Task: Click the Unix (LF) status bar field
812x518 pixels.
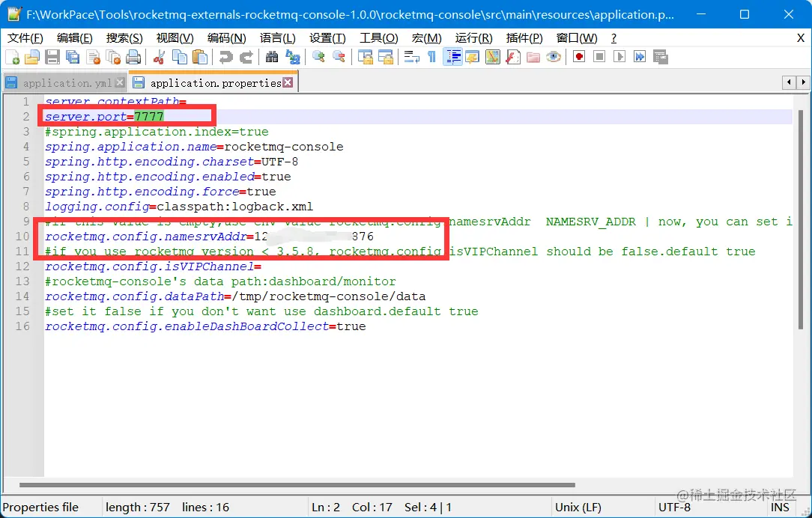Action: pos(578,507)
